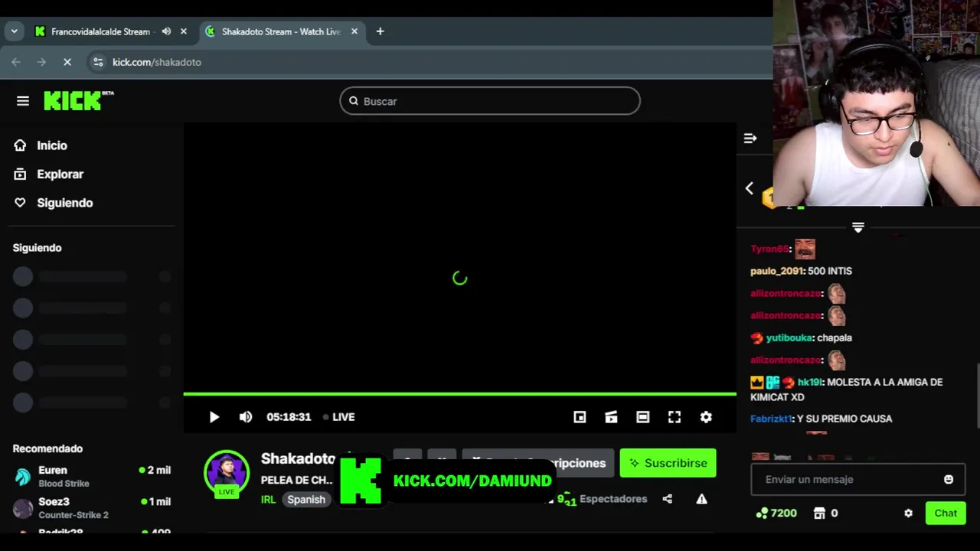Open the channel shop icon
Image resolution: width=980 pixels, height=551 pixels.
819,514
